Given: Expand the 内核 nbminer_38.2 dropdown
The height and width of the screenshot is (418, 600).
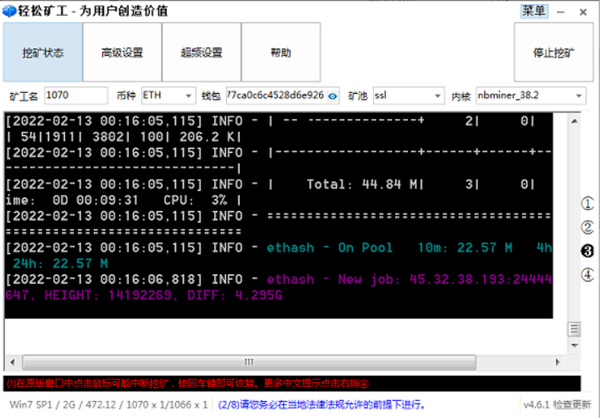Looking at the screenshot, I should coord(579,96).
